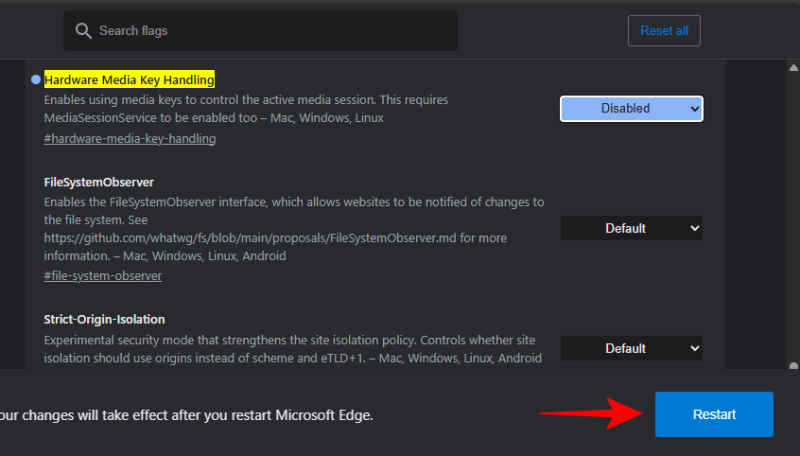Click the FileSystemObserver flag title
The width and height of the screenshot is (800, 456).
(97, 183)
